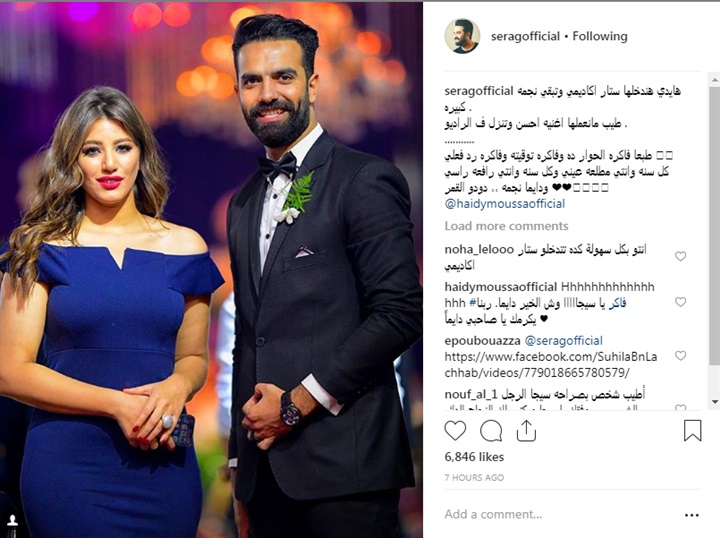Open seragofficial profile picture avatar
The image size is (720, 538).
tap(462, 36)
